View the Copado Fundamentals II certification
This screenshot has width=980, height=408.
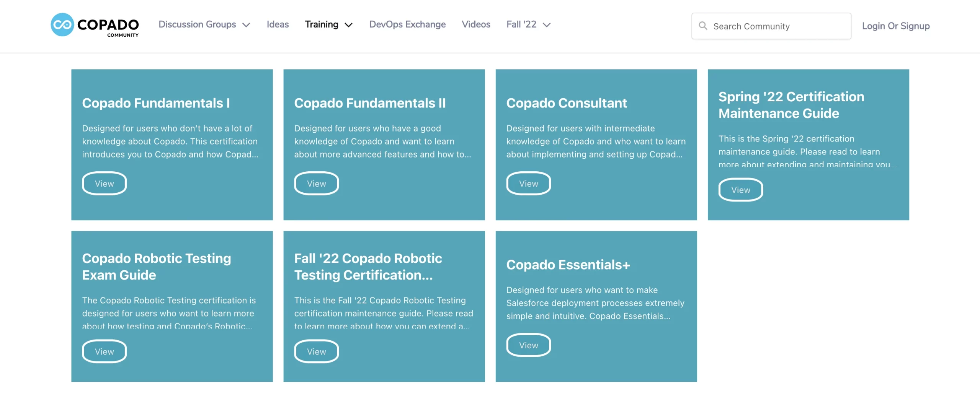pyautogui.click(x=316, y=184)
